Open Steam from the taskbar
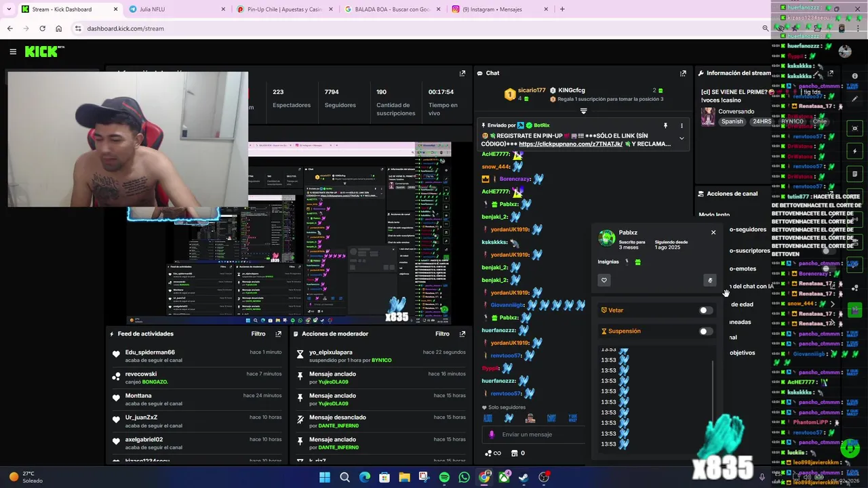Viewport: 868px width, 488px height. click(x=524, y=477)
